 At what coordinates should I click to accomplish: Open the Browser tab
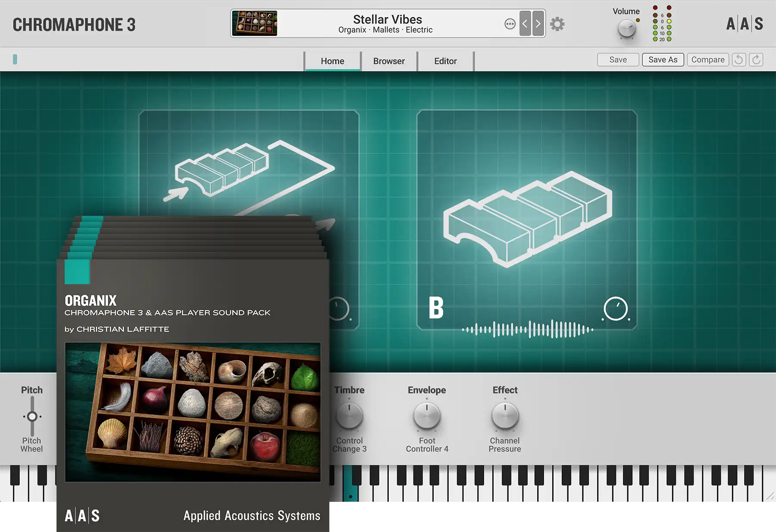tap(389, 61)
